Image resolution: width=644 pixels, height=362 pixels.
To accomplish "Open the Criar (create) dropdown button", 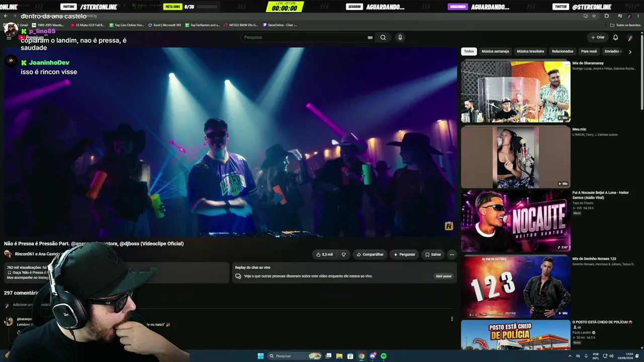I will (598, 37).
